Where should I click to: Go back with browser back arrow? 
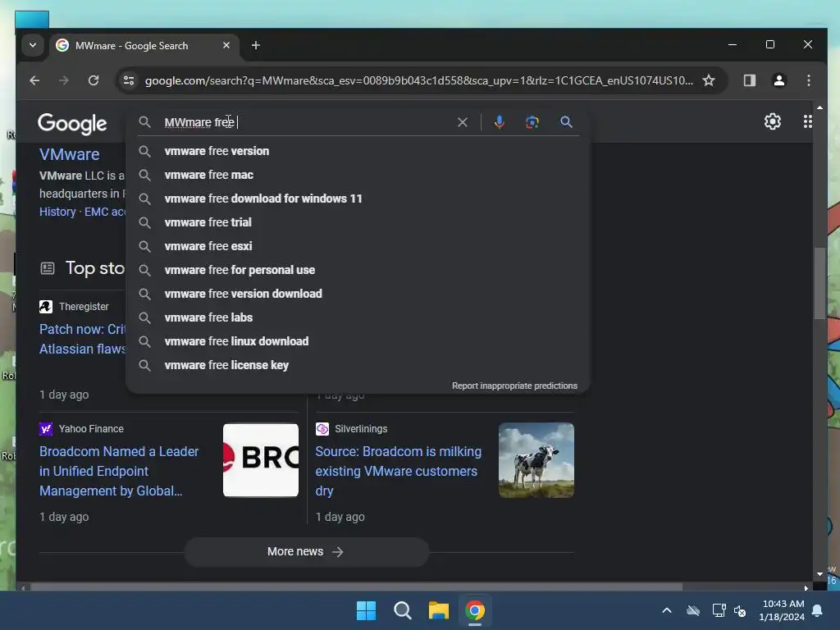[x=34, y=80]
